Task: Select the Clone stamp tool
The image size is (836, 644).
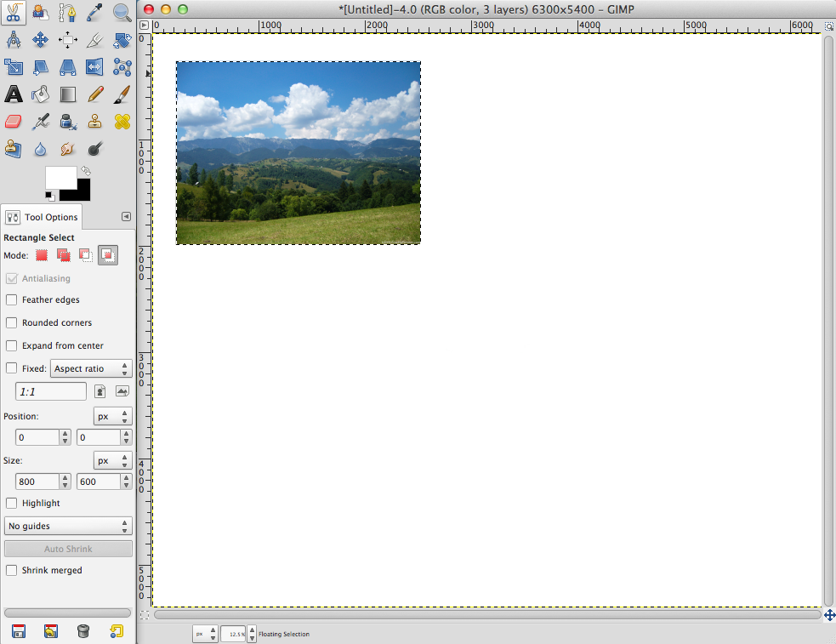Action: (95, 122)
